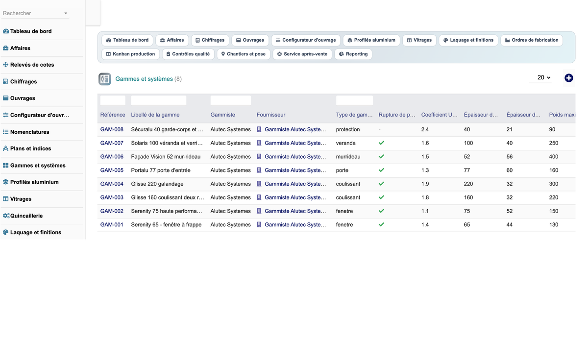The image size is (588, 364).
Task: Open the GAM-003 reference link
Action: click(112, 197)
